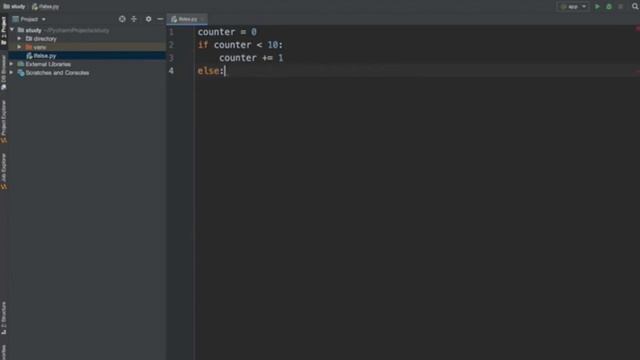This screenshot has height=360, width=640.
Task: Open the Project Explorer side tab
Action: coord(4,121)
